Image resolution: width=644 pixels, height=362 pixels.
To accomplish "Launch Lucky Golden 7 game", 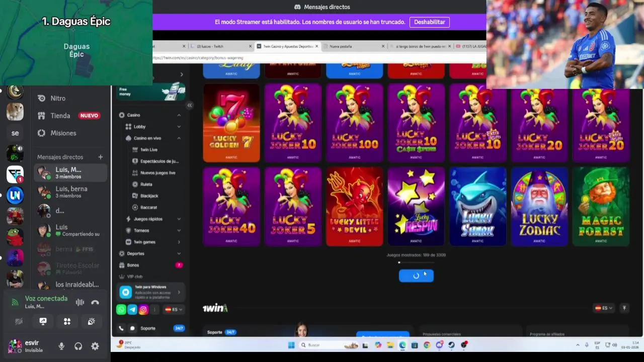I will point(231,123).
